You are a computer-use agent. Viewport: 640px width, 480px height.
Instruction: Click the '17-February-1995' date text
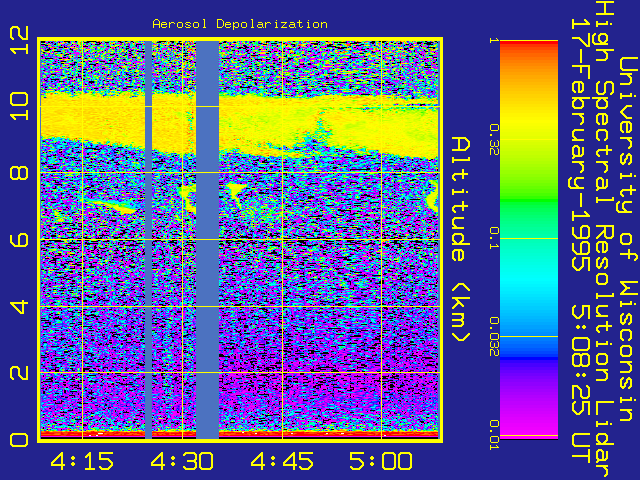pos(581,144)
